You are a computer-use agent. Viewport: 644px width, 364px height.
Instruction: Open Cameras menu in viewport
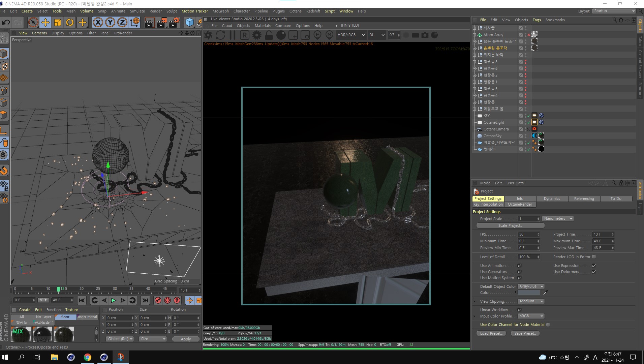39,33
